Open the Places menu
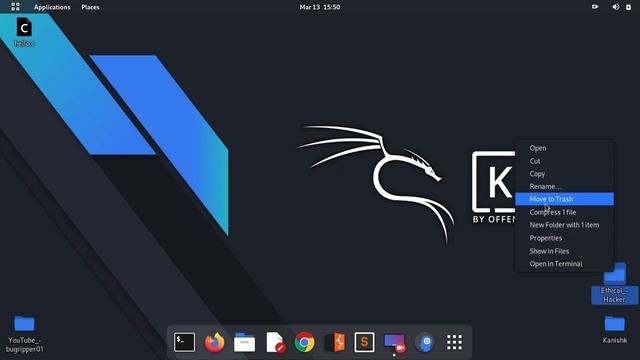The height and width of the screenshot is (360, 640). click(x=90, y=7)
